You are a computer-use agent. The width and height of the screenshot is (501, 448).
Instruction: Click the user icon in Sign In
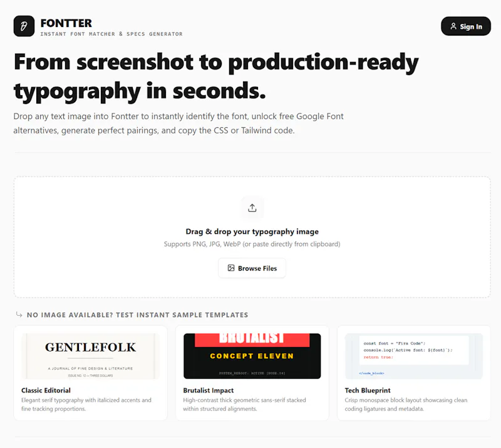click(x=453, y=26)
